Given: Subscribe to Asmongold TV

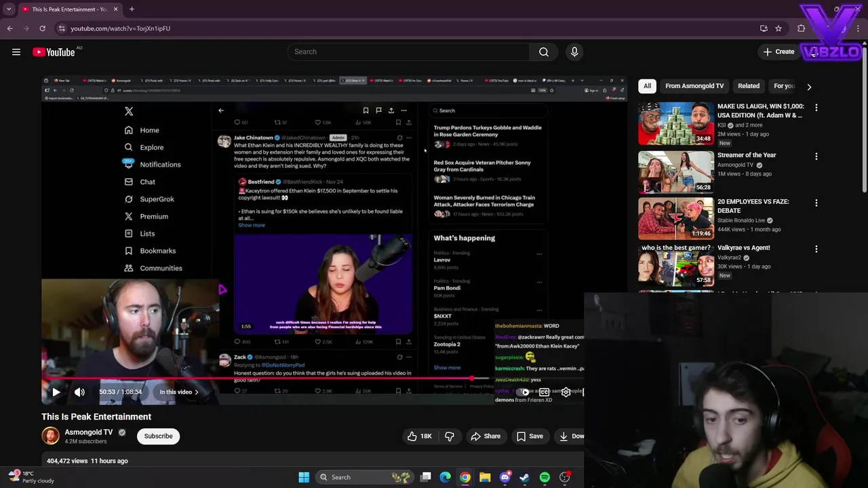Looking at the screenshot, I should pos(158,436).
